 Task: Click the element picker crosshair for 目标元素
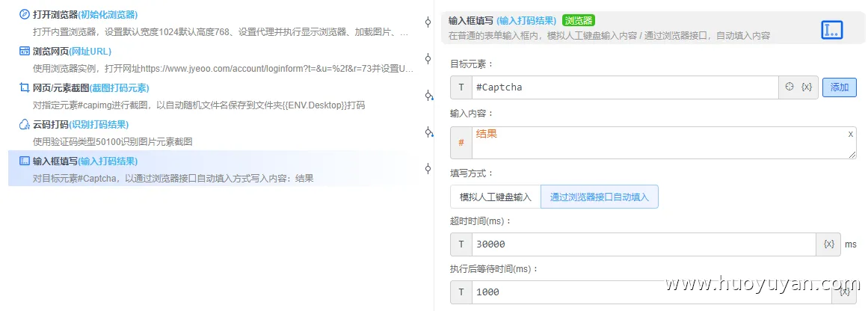[x=790, y=87]
